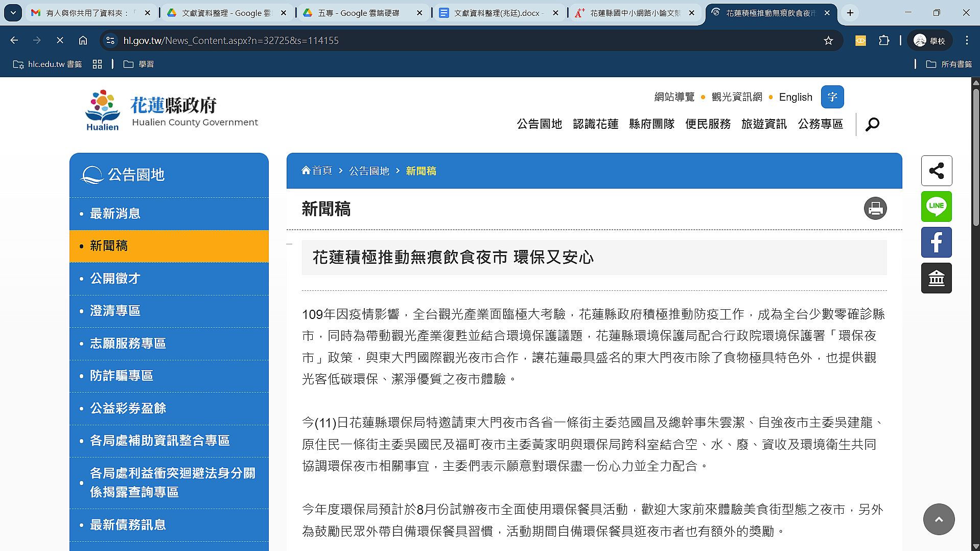Open the share options icon

click(936, 171)
